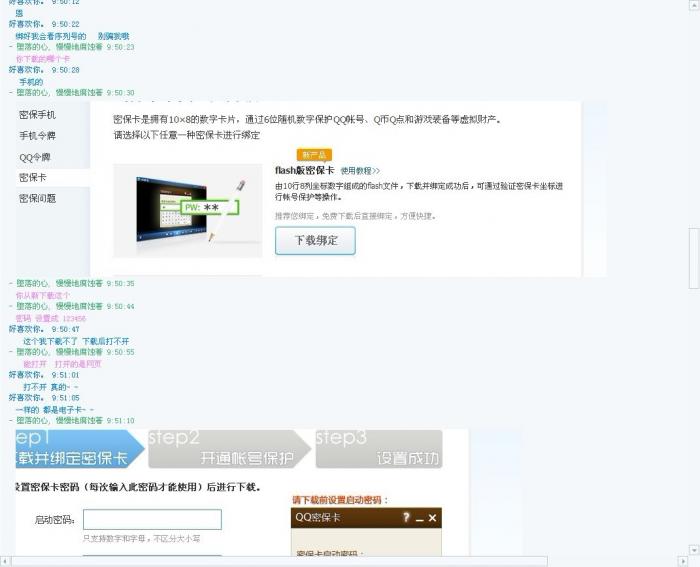Click the horizontal scrollbar thumb

279,561
